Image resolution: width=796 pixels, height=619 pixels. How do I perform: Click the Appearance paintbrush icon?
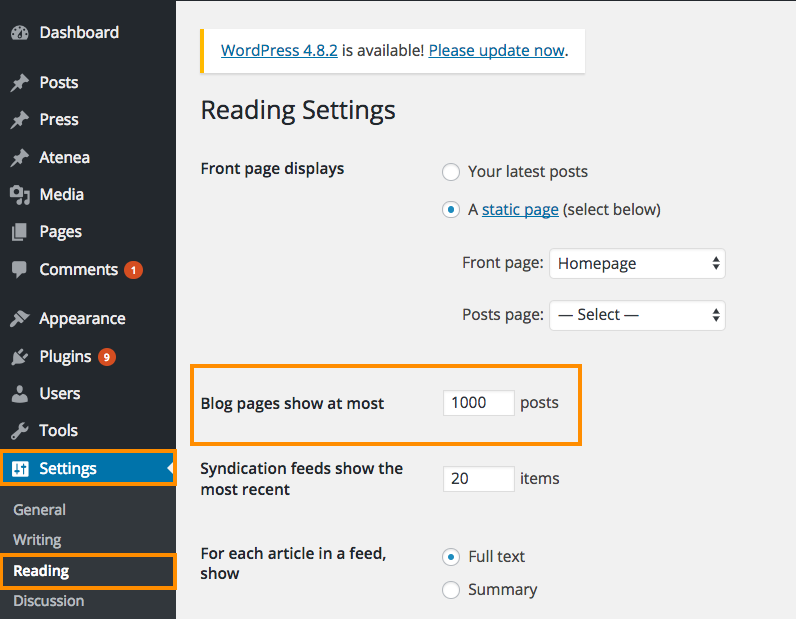pyautogui.click(x=20, y=318)
